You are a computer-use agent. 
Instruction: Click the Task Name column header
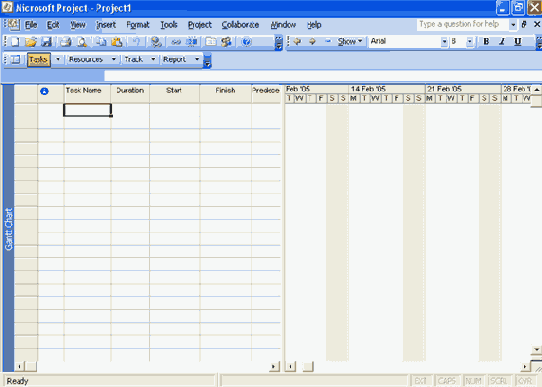pyautogui.click(x=87, y=93)
